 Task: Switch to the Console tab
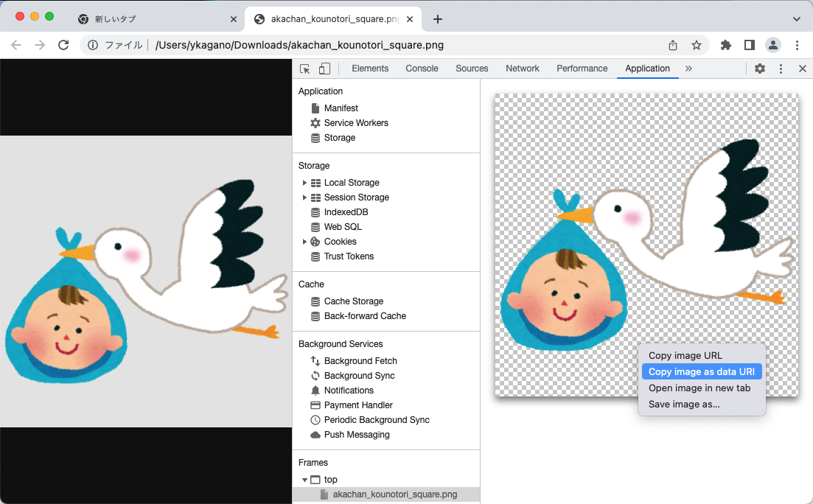[422, 68]
